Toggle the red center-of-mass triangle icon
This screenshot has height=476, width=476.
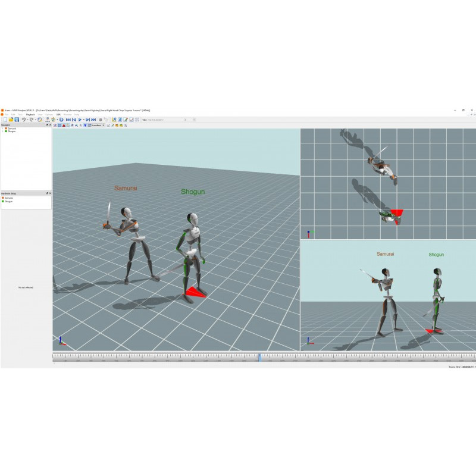coord(64,126)
